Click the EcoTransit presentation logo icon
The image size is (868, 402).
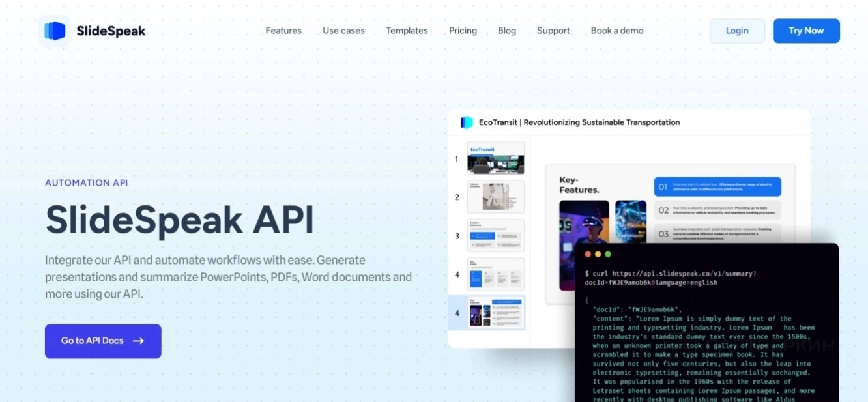point(467,122)
